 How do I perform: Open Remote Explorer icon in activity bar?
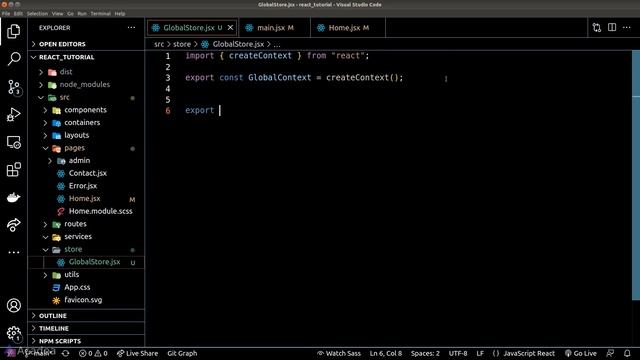click(x=13, y=142)
